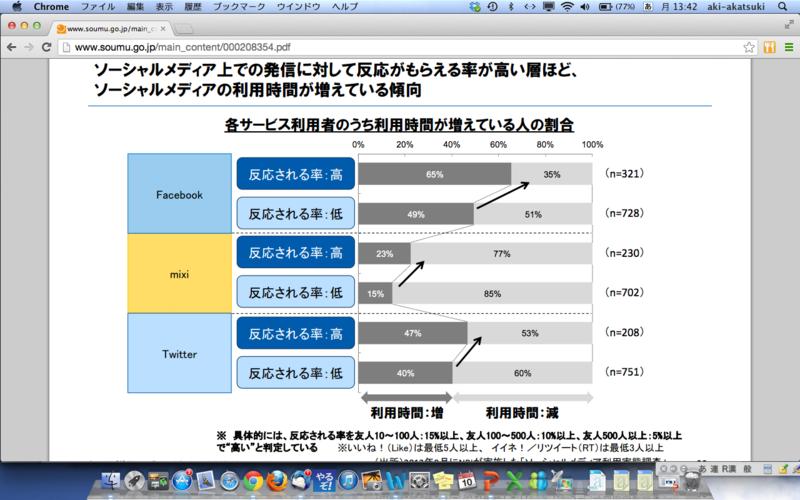Click the (n=728) sample size label
This screenshot has height=500, width=800.
coord(624,213)
